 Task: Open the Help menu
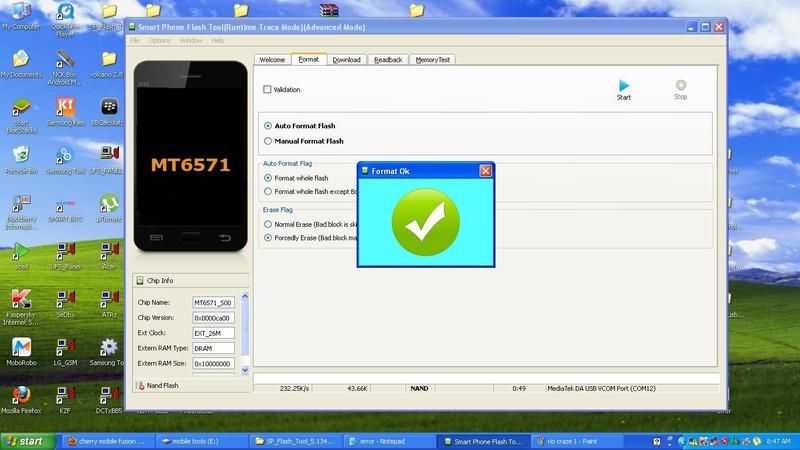click(x=217, y=40)
